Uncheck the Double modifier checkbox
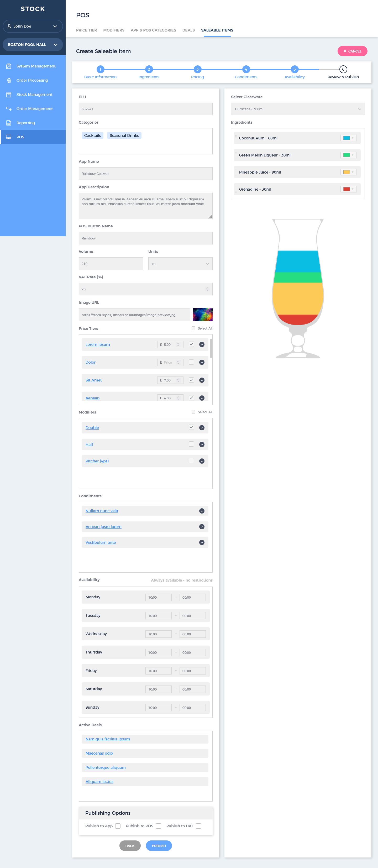Viewport: 378px width, 868px height. (191, 427)
